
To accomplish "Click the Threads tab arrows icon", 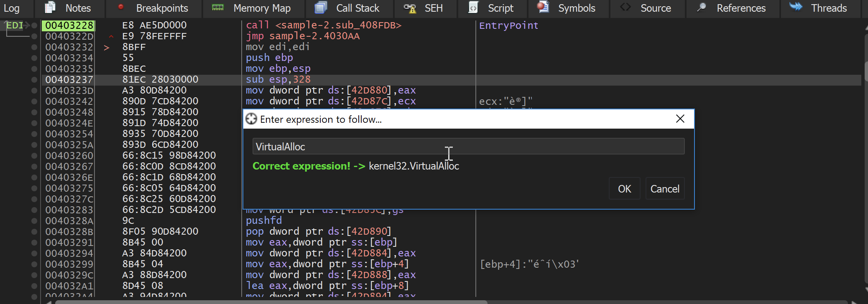I will click(796, 6).
